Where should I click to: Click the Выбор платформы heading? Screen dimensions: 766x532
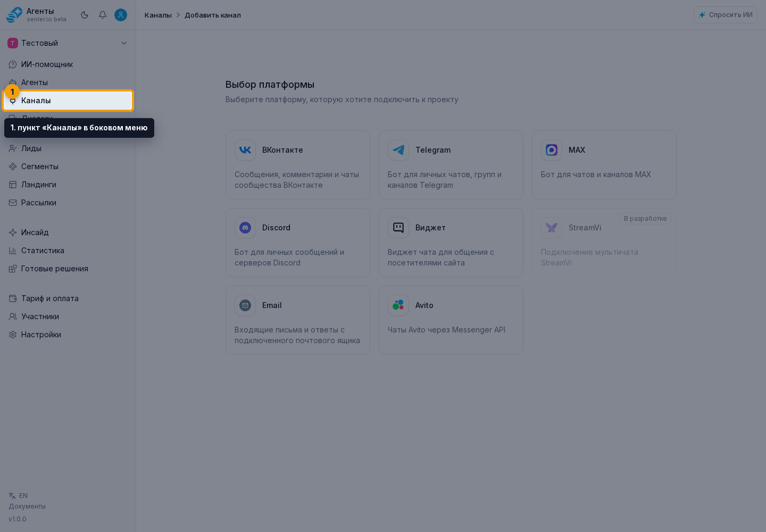270,85
